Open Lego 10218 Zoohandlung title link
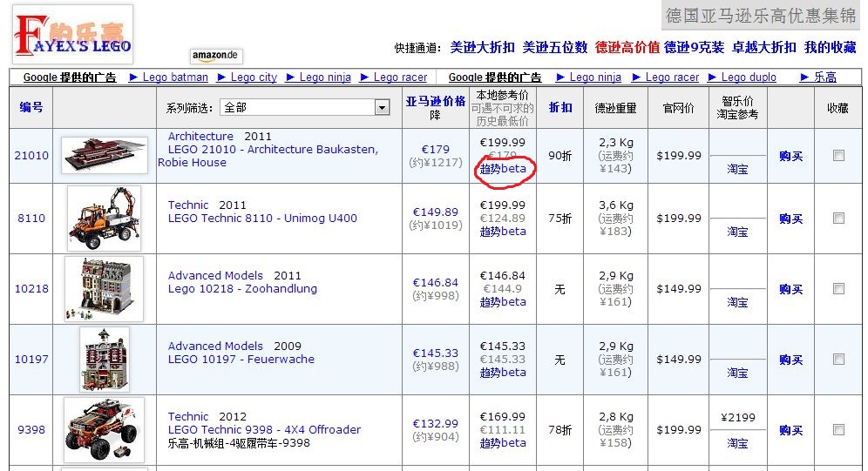868x471 pixels. click(x=242, y=288)
